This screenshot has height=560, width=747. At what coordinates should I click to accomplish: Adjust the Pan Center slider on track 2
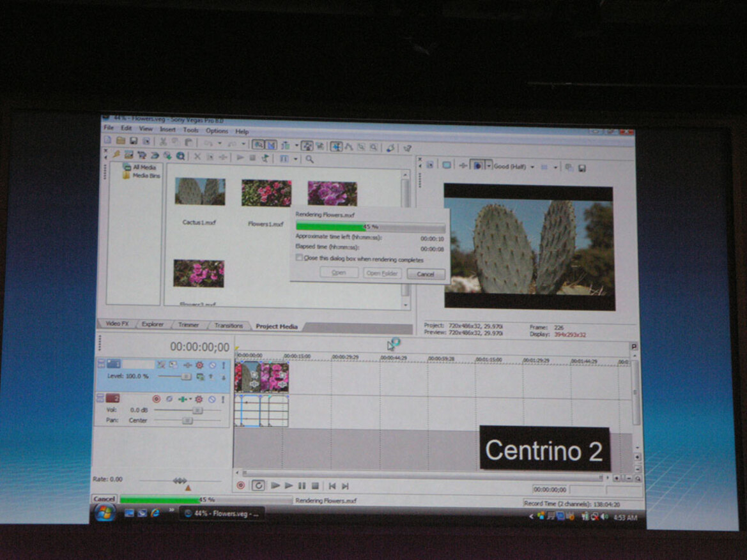[x=187, y=420]
